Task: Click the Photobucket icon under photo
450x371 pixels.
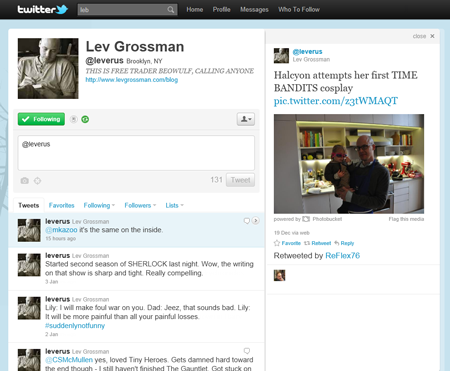Action: pyautogui.click(x=306, y=219)
